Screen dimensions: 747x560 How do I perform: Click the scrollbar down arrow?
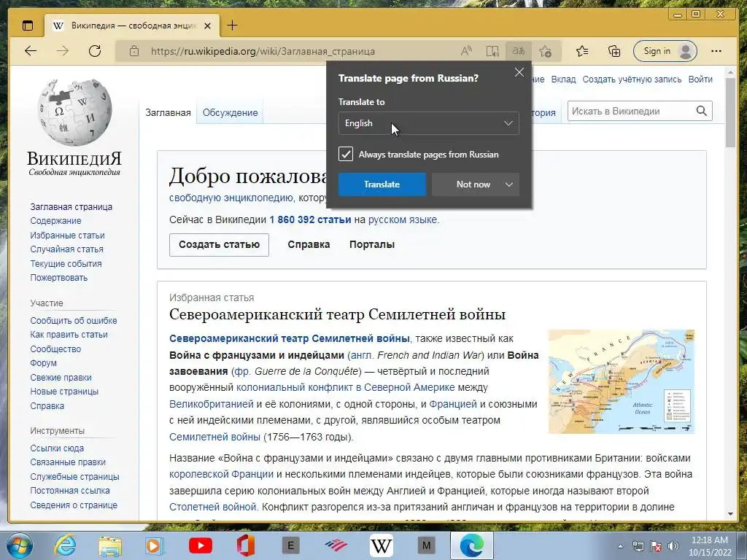click(731, 514)
